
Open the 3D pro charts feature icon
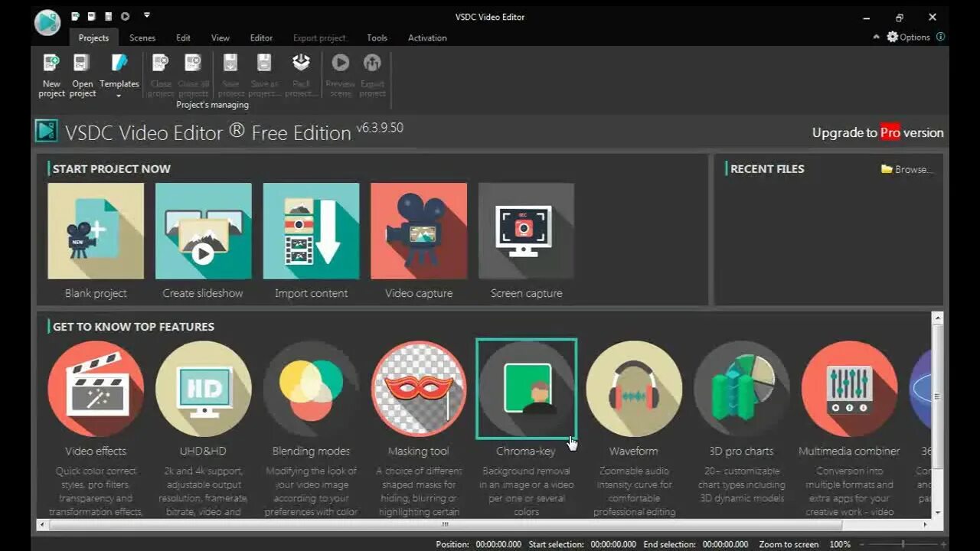[x=742, y=389]
